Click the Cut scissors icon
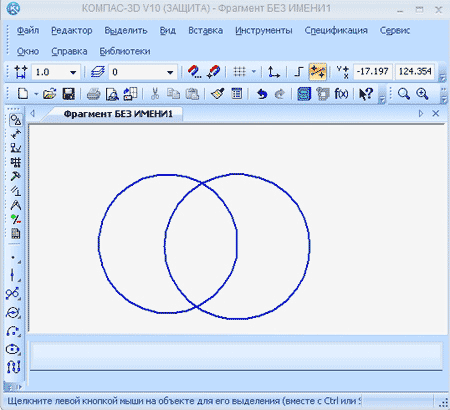The width and height of the screenshot is (450, 410). coord(155,94)
